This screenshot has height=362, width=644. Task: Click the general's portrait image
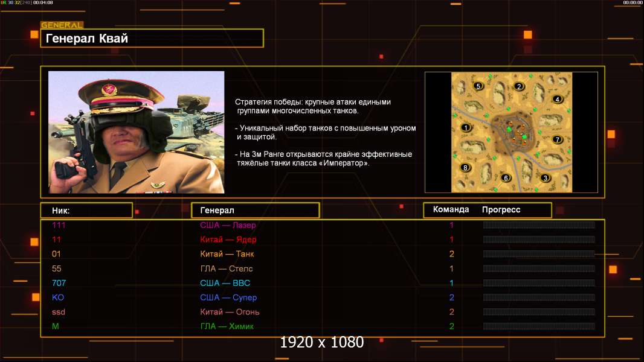(x=137, y=132)
